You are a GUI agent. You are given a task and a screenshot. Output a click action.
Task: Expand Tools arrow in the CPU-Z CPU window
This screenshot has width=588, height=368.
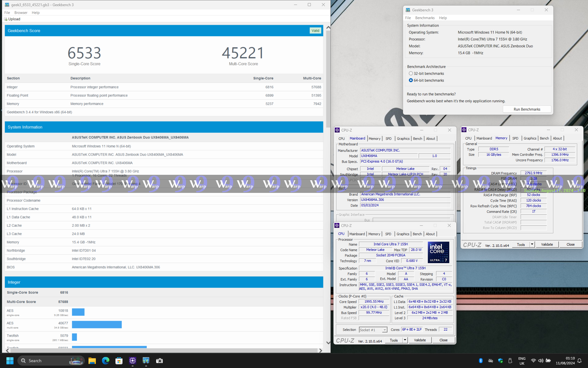[x=405, y=340]
